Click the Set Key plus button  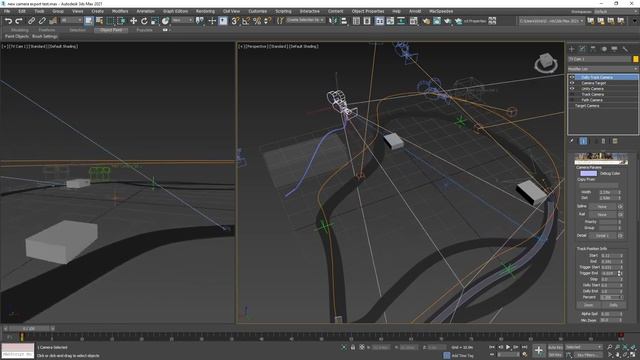538,350
